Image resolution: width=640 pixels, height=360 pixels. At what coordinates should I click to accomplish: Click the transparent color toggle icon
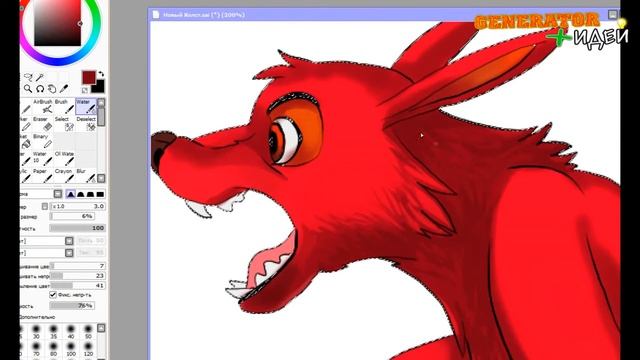(84, 90)
